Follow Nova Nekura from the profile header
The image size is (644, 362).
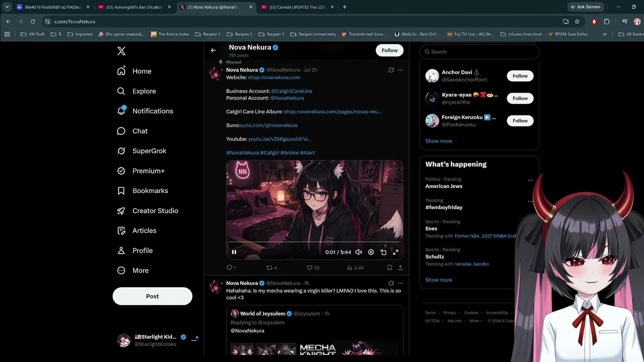pyautogui.click(x=389, y=50)
